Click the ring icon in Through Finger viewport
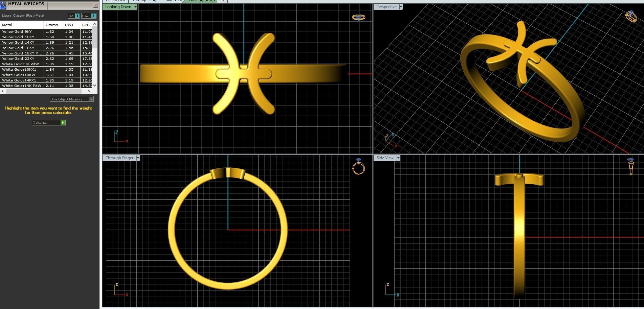The width and height of the screenshot is (644, 309). (358, 166)
